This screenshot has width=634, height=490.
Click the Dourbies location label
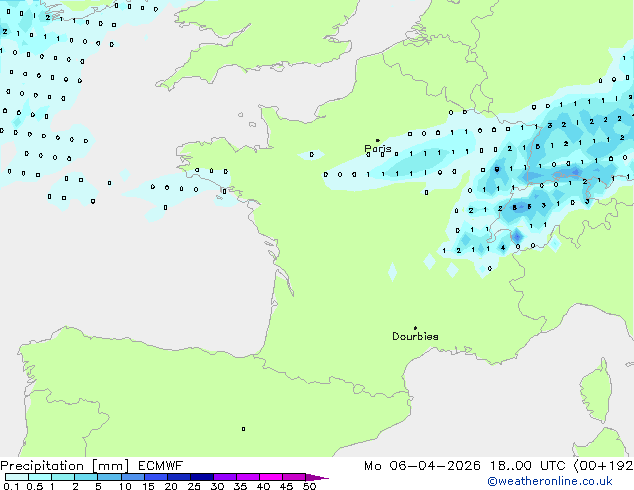point(415,336)
